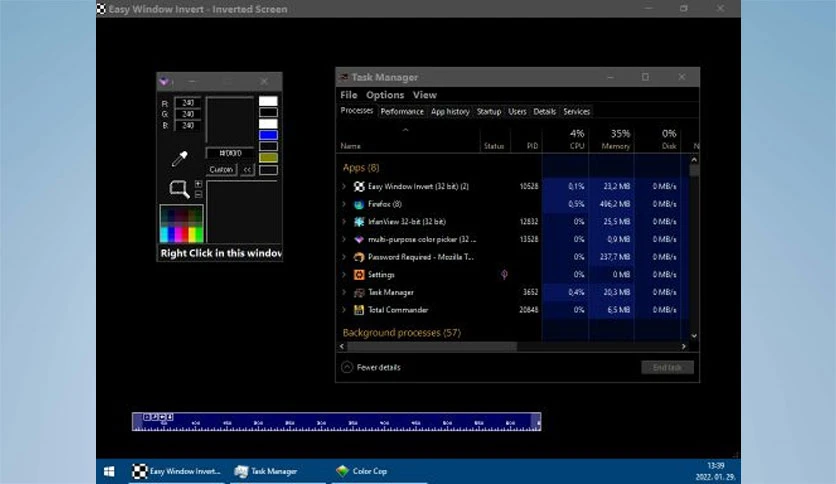Expand the Easy Window Invert process group
This screenshot has width=836, height=484.
tap(344, 187)
